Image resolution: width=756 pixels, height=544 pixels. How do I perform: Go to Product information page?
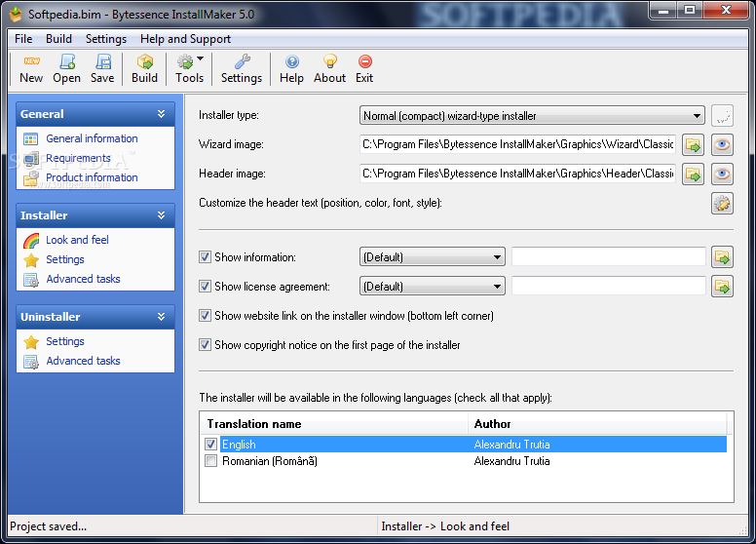[x=92, y=178]
